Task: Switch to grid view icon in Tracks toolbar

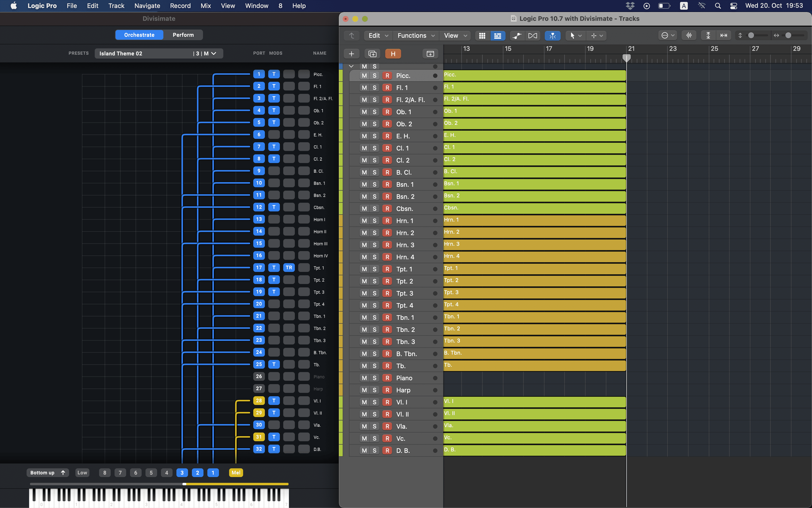Action: click(x=482, y=36)
